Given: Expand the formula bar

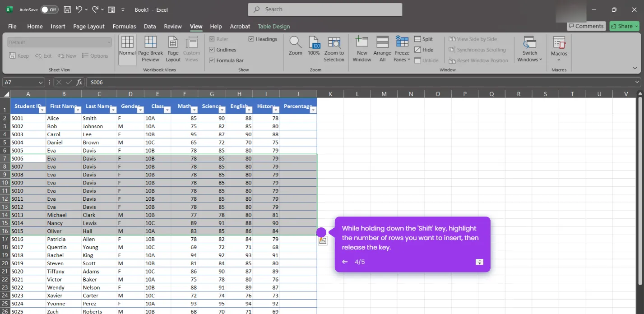Looking at the screenshot, I should [637, 82].
